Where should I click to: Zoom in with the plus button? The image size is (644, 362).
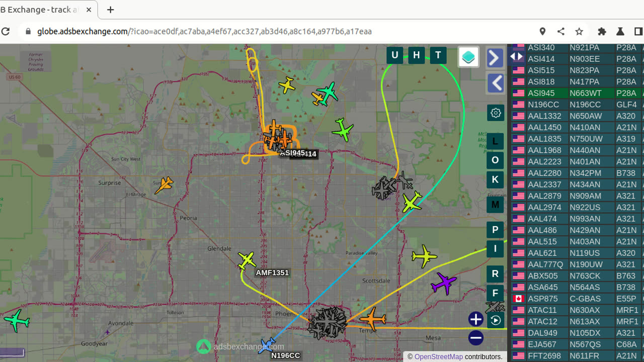(x=475, y=319)
